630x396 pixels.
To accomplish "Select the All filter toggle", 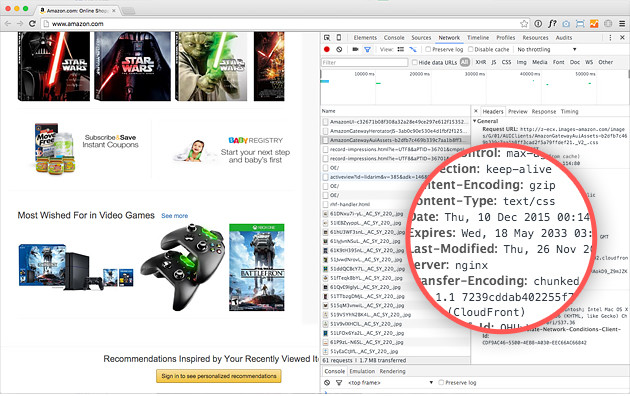I will 465,62.
